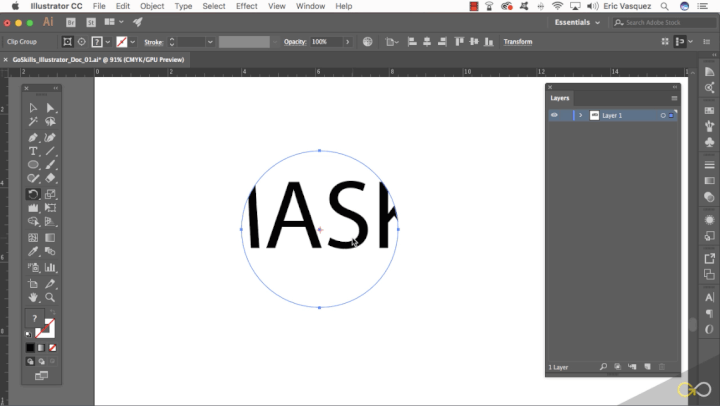Click the Create New Layer icon
Image resolution: width=720 pixels, height=406 pixels.
pyautogui.click(x=647, y=367)
